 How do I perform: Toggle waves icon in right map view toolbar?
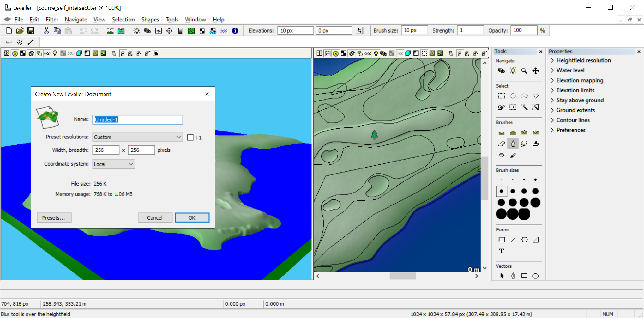pyautogui.click(x=368, y=53)
